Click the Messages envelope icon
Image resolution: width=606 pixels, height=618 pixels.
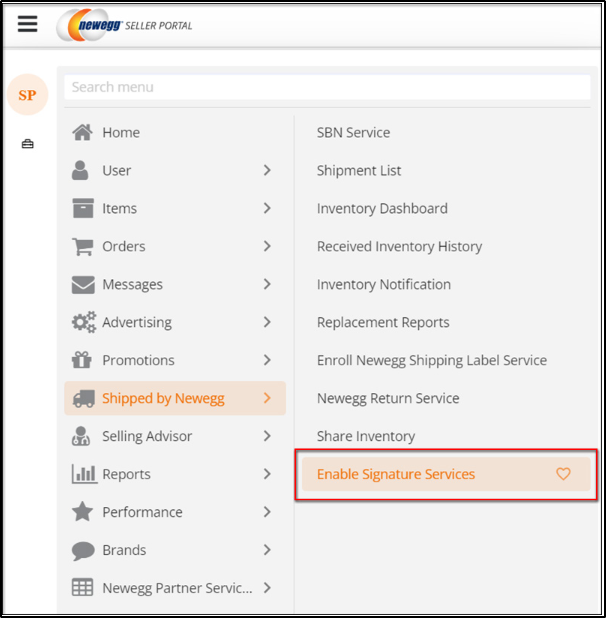tap(83, 285)
